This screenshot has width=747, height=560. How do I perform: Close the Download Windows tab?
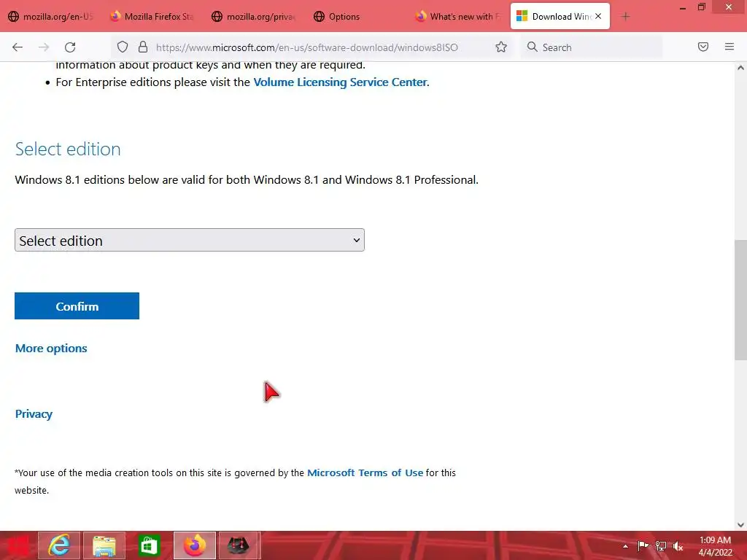click(x=598, y=16)
